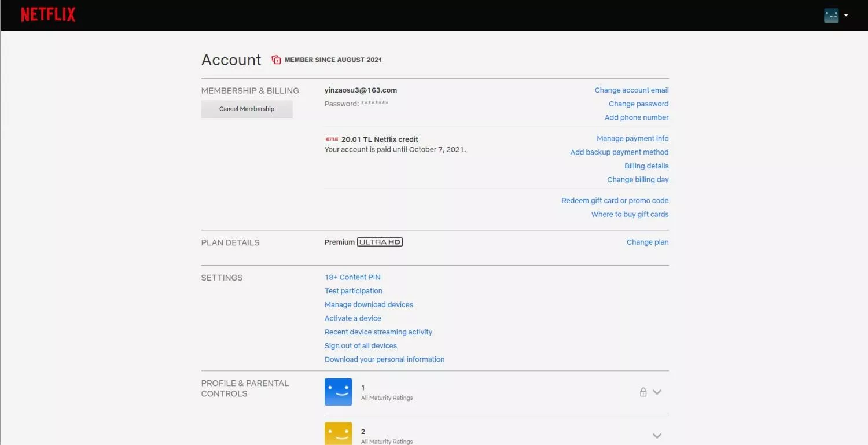Click Download your personal information
Image resolution: width=868 pixels, height=445 pixels.
coord(384,359)
